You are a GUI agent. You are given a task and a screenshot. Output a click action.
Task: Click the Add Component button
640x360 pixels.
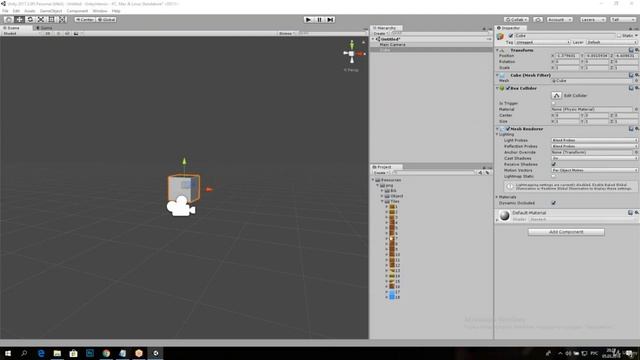pos(566,232)
